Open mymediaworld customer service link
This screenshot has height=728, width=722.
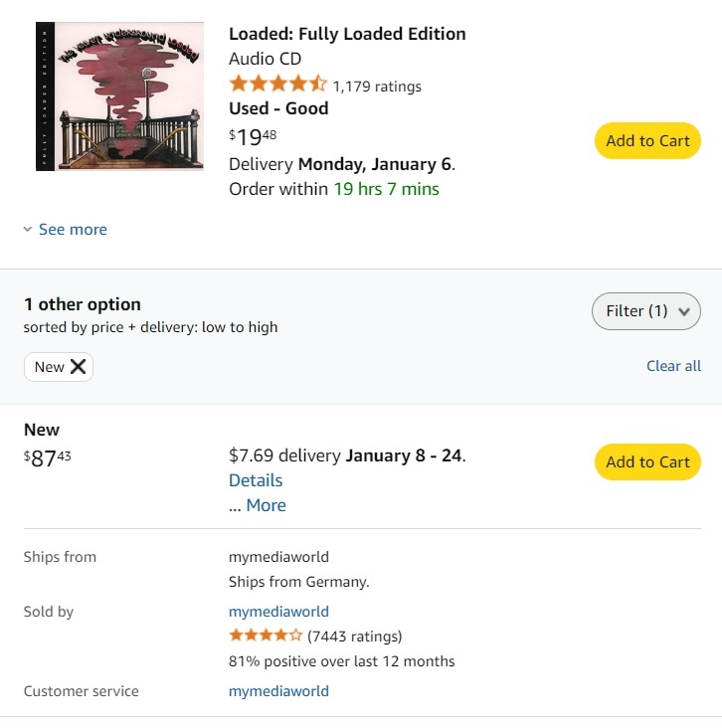[278, 691]
